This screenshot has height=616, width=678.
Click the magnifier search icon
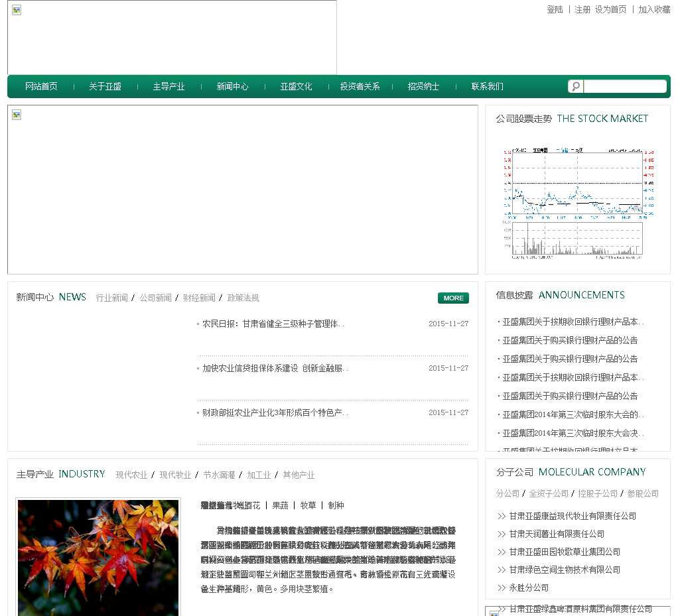click(x=576, y=86)
